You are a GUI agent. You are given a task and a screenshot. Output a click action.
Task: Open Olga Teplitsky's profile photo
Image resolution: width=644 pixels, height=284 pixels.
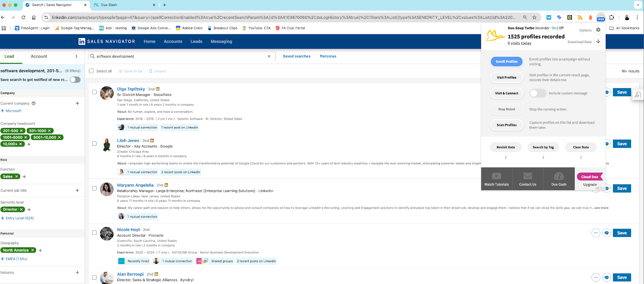pyautogui.click(x=107, y=93)
